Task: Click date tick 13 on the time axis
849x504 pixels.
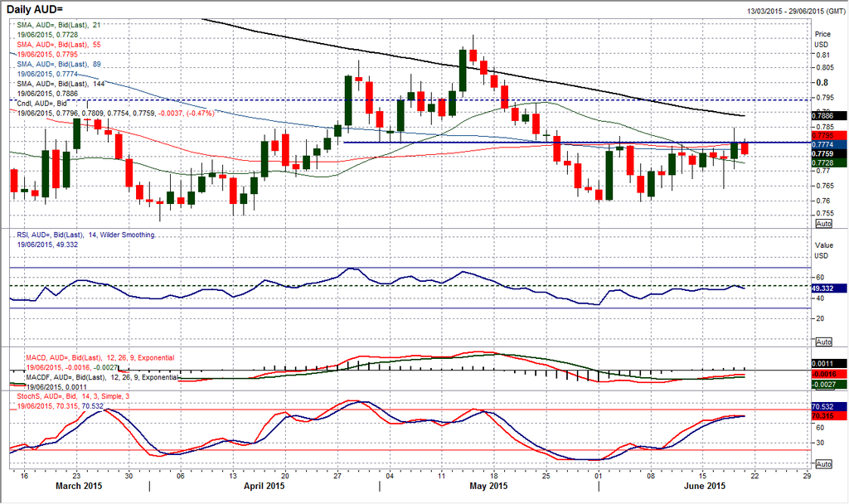Action: (233, 476)
